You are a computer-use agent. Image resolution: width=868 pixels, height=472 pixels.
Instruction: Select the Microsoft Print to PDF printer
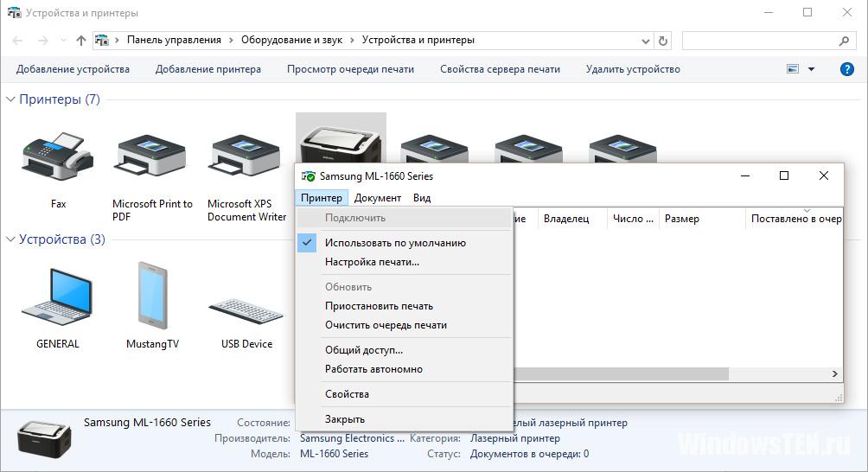pyautogui.click(x=151, y=156)
